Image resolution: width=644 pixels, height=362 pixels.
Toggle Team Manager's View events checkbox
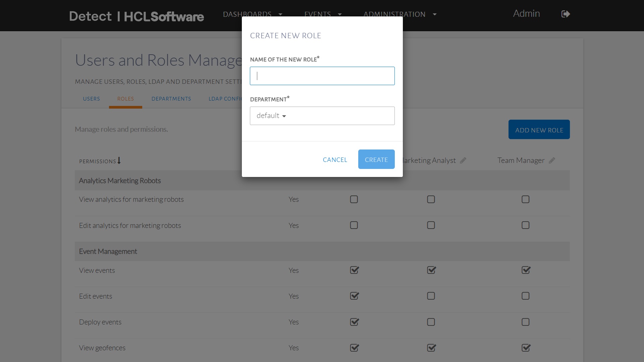pos(526,270)
